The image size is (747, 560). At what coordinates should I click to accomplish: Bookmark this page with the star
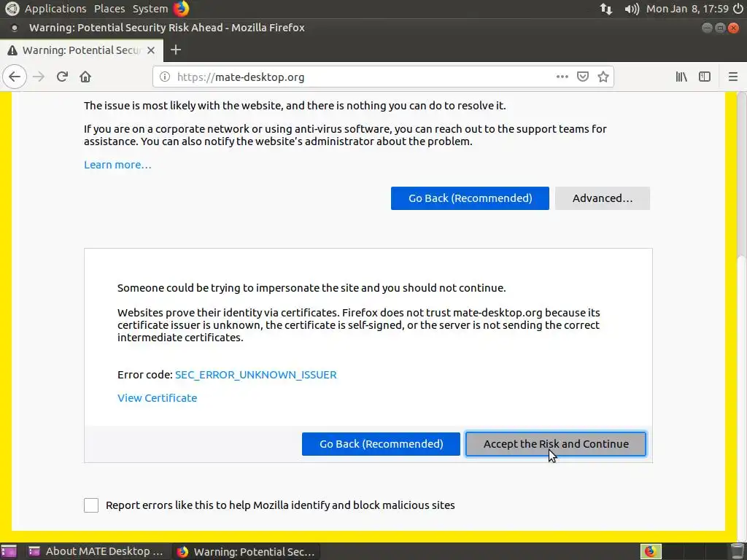coord(603,77)
